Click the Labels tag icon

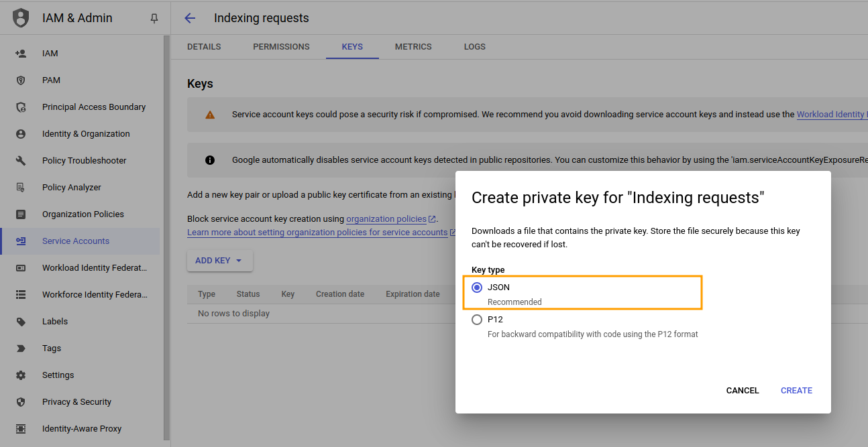(21, 321)
